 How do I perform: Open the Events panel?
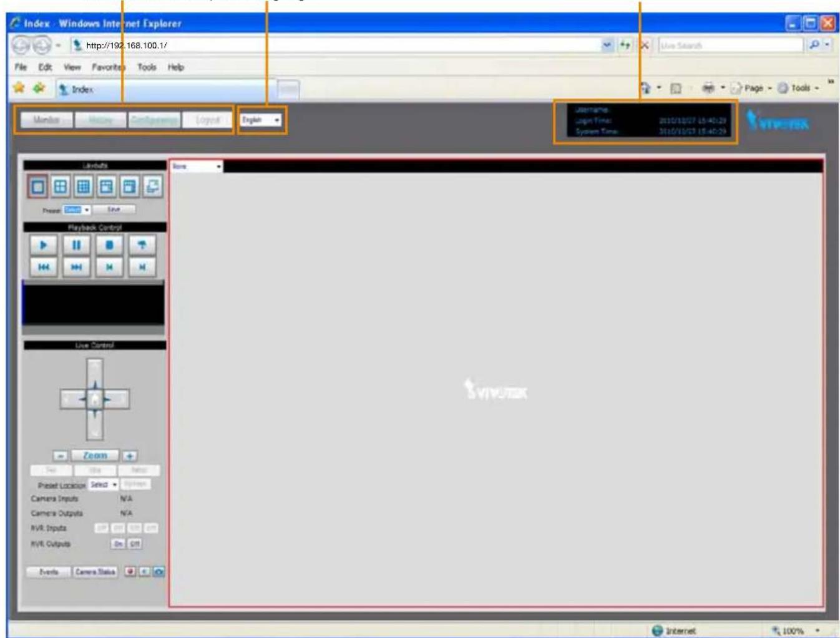(49, 571)
